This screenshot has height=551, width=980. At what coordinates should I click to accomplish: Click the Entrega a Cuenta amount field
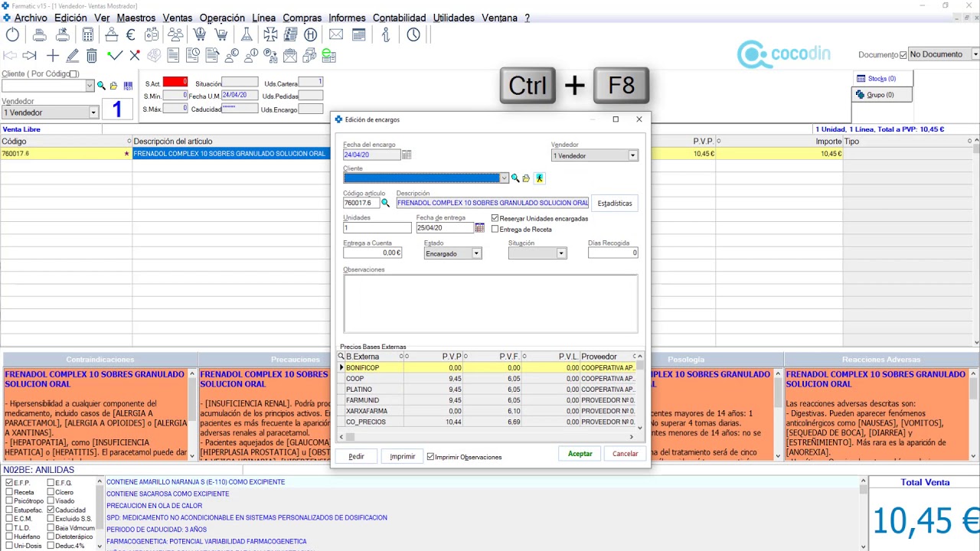pyautogui.click(x=373, y=253)
